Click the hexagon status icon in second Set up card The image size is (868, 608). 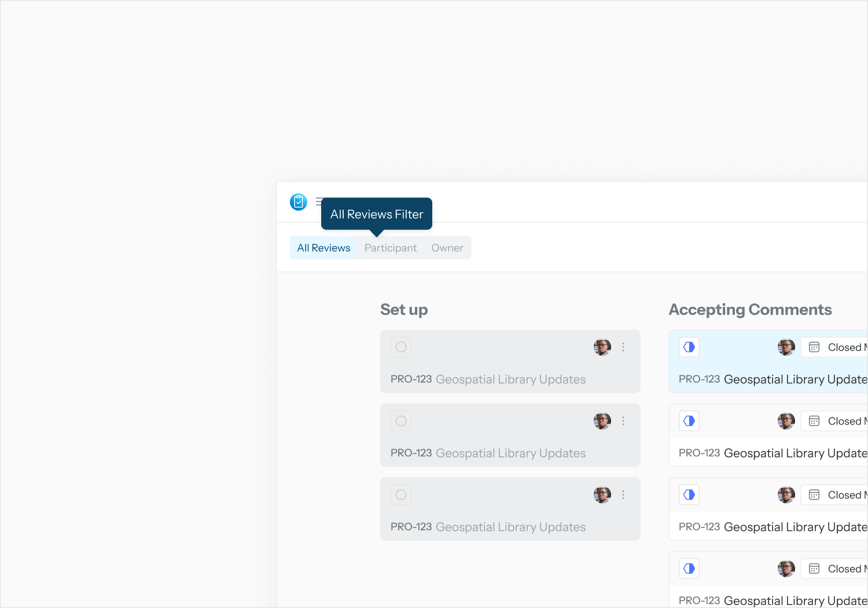point(401,421)
